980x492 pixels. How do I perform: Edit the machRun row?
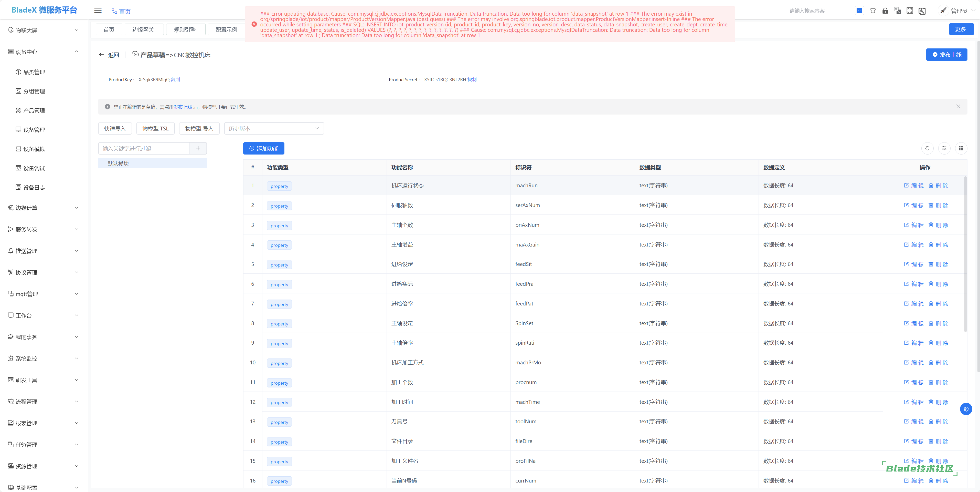pos(913,186)
